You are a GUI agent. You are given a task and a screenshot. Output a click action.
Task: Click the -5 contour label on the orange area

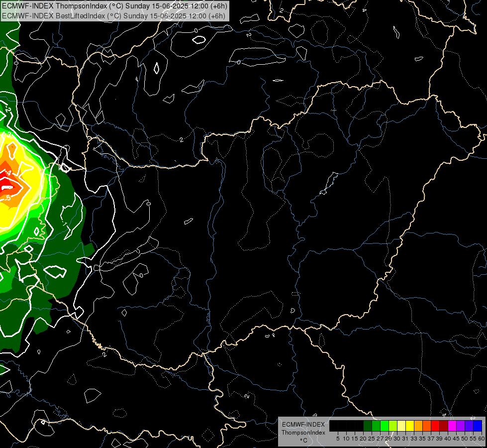(8, 198)
